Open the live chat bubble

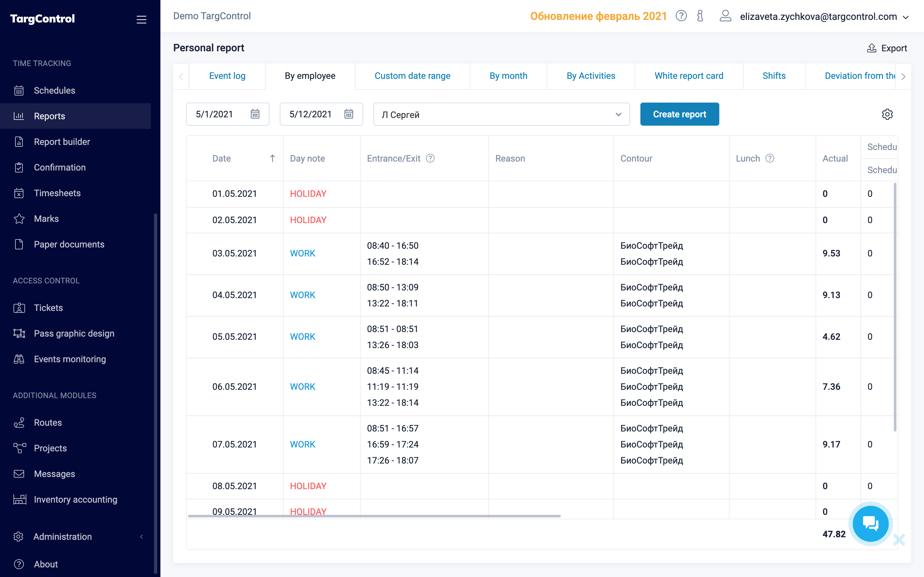[x=870, y=523]
